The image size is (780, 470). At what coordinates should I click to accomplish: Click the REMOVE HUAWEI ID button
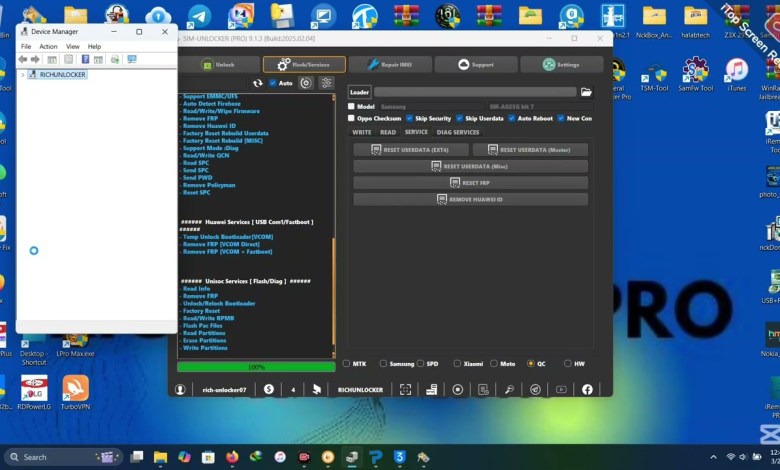[470, 200]
